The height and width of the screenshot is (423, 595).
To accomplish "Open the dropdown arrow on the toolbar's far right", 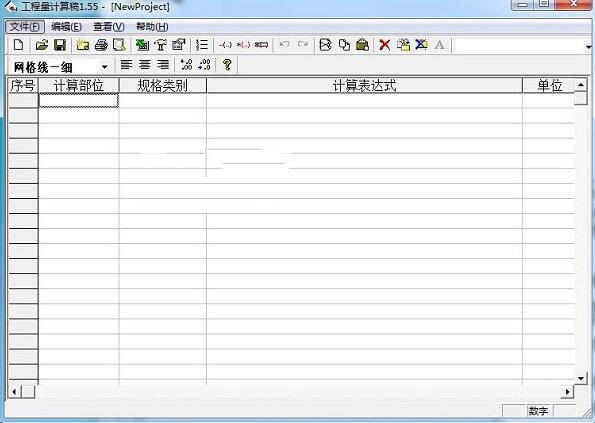I will click(x=589, y=47).
